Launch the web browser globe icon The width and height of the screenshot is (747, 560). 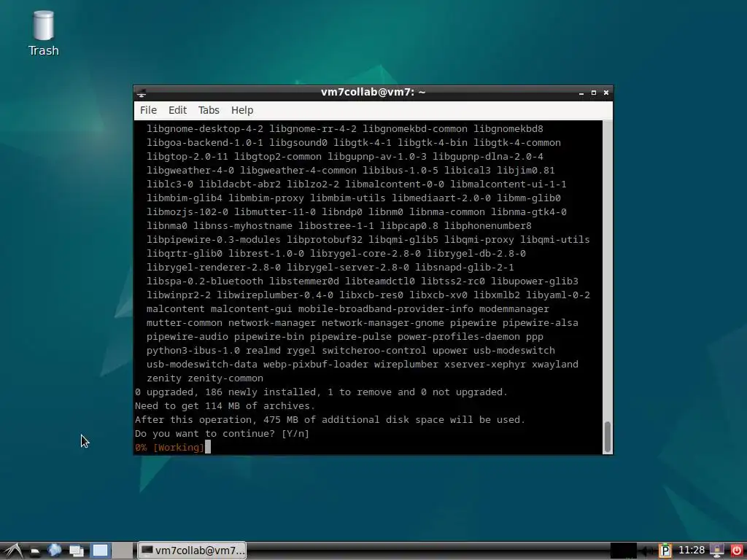54,550
